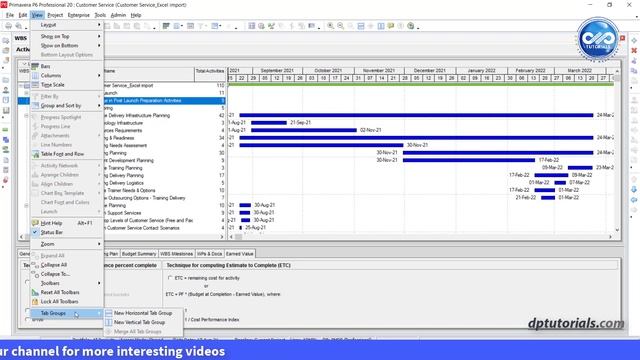Open the Group and Sort by submenu
The width and height of the screenshot is (640, 360).
click(x=67, y=106)
